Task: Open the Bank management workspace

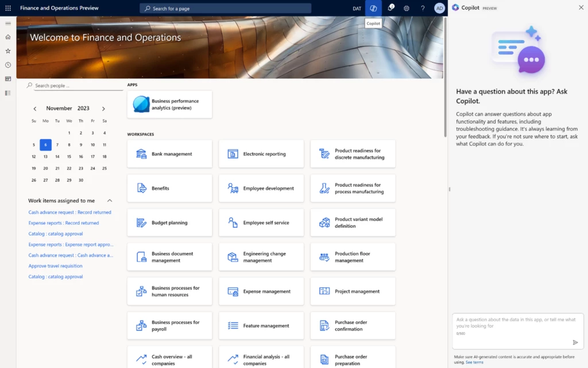Action: (169, 154)
